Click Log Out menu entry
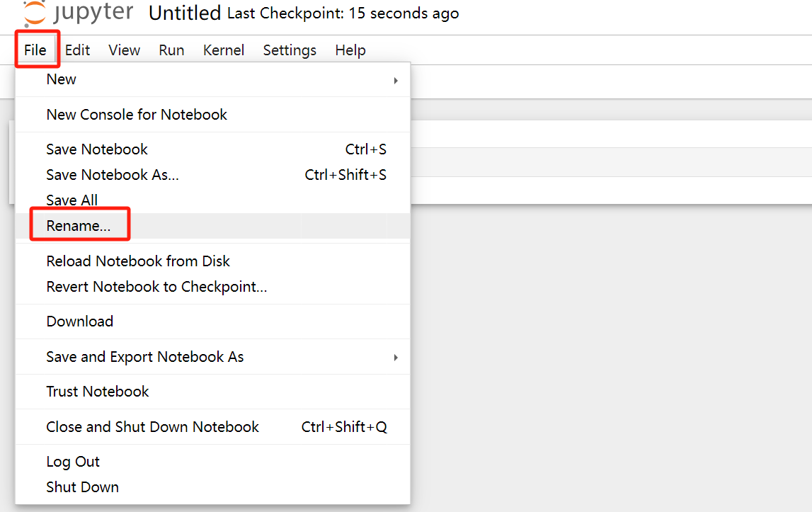Screen dimensions: 812x512 (x=73, y=462)
